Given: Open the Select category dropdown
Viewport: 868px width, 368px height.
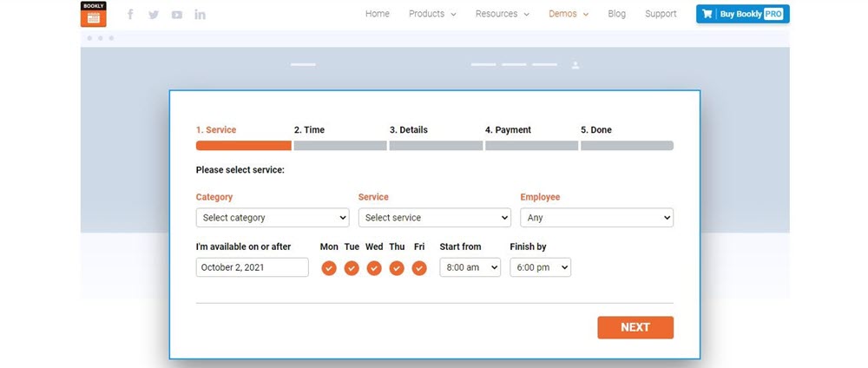Looking at the screenshot, I should pyautogui.click(x=272, y=218).
